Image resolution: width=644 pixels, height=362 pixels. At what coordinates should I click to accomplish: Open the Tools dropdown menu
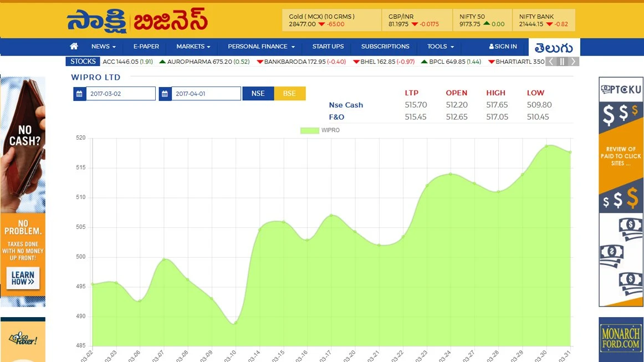[441, 47]
